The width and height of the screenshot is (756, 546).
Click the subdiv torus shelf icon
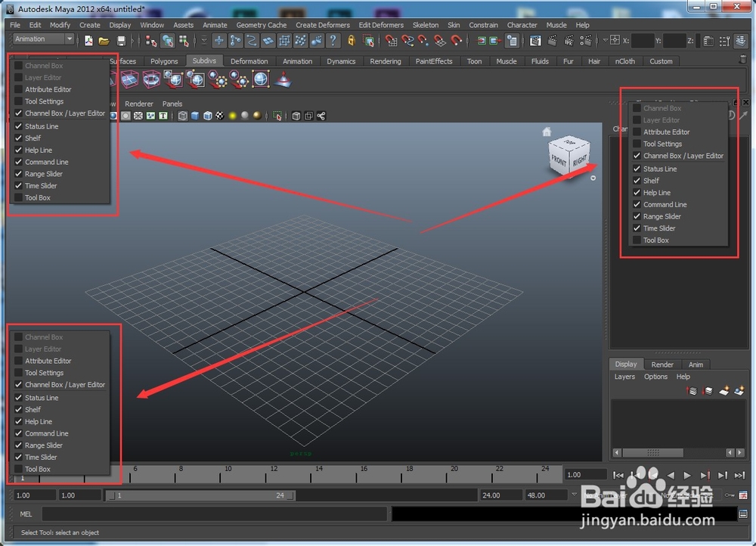[x=151, y=79]
